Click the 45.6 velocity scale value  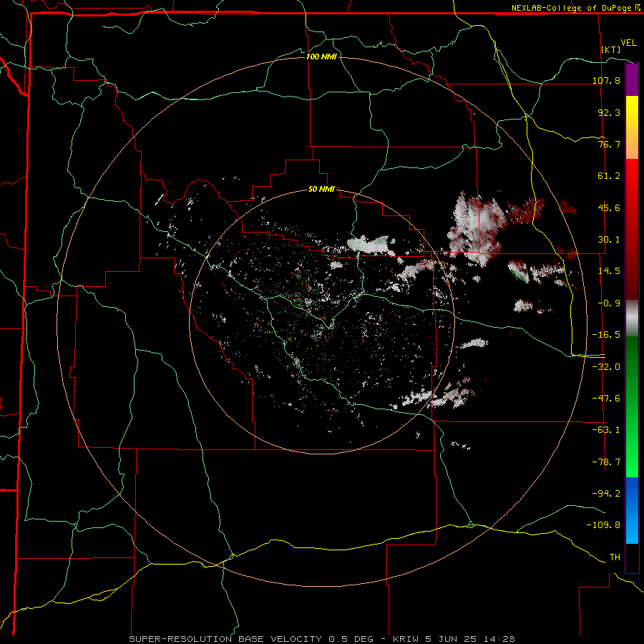pyautogui.click(x=609, y=208)
